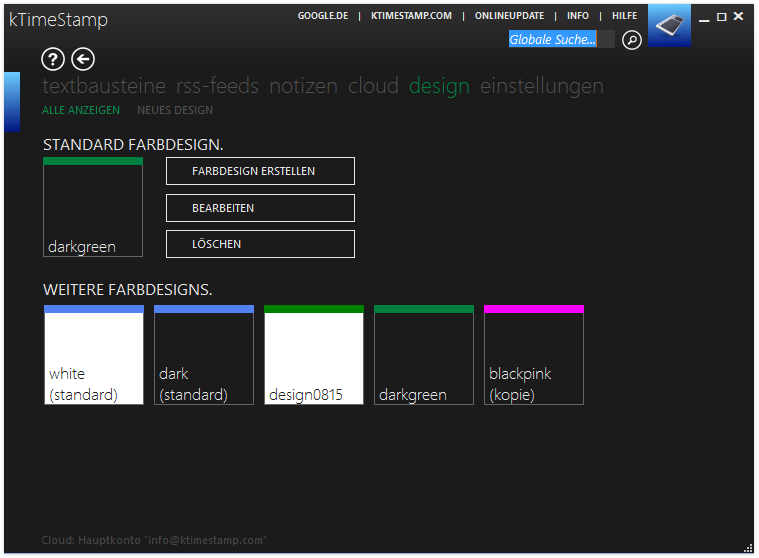Screen dimensions: 759x558
Task: Open the INFO menu item
Action: pos(578,16)
